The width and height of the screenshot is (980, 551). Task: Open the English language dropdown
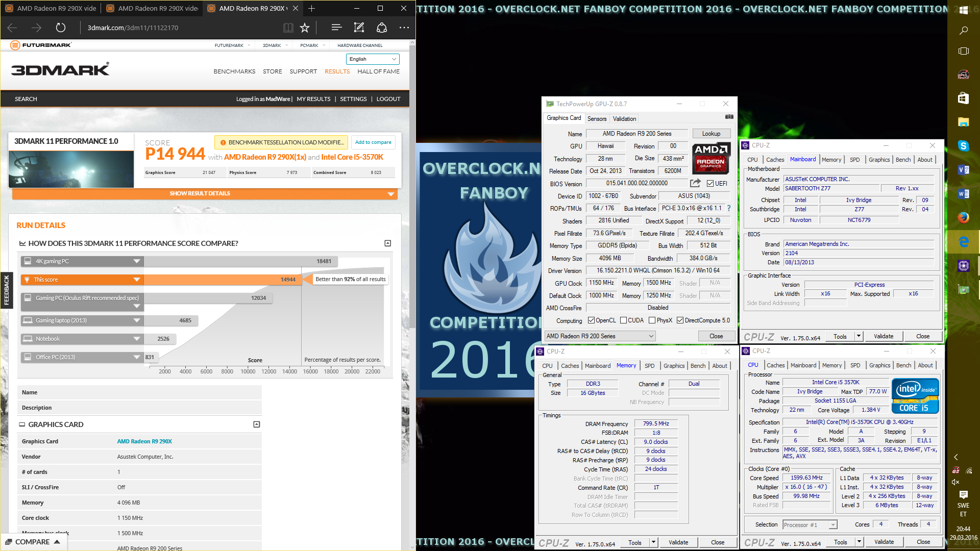tap(373, 59)
